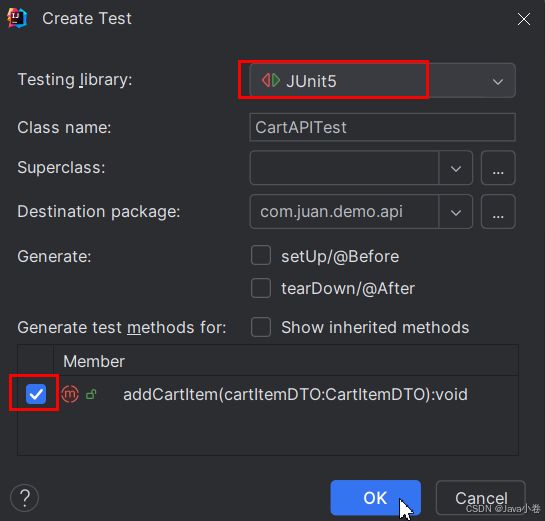Browse destination package with the ellipsis button
Image resolution: width=545 pixels, height=521 pixels.
tap(498, 211)
